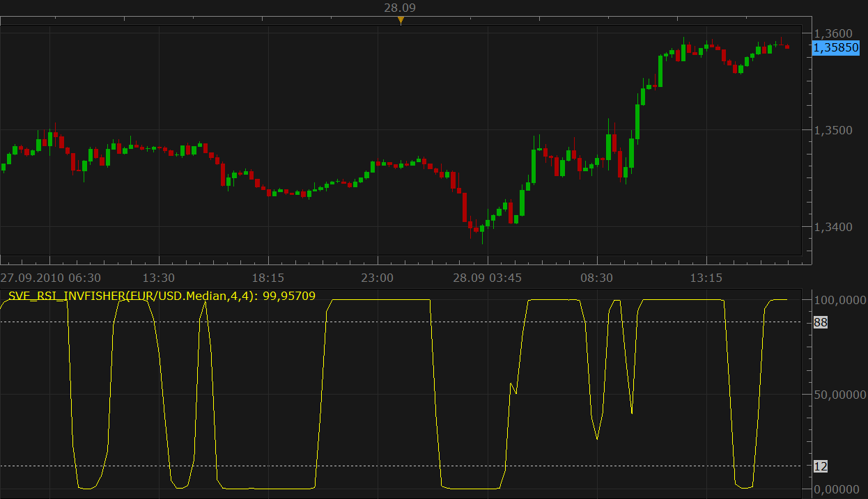Click the 08:30 time axis label
The width and height of the screenshot is (868, 499).
(597, 278)
